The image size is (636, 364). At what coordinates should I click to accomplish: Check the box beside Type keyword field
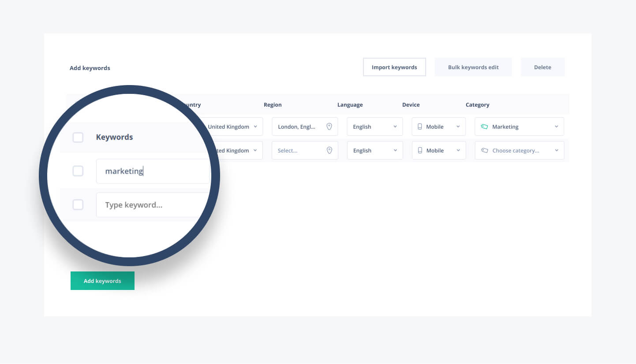tap(78, 204)
